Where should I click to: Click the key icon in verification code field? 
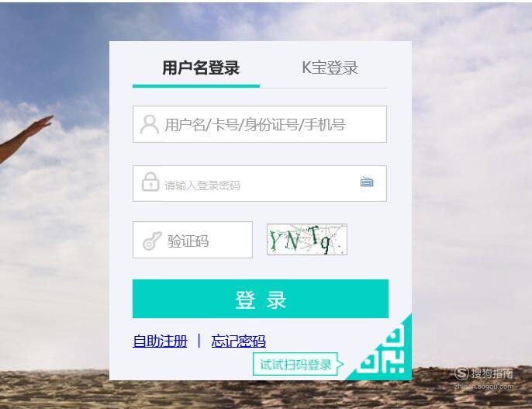coord(152,241)
